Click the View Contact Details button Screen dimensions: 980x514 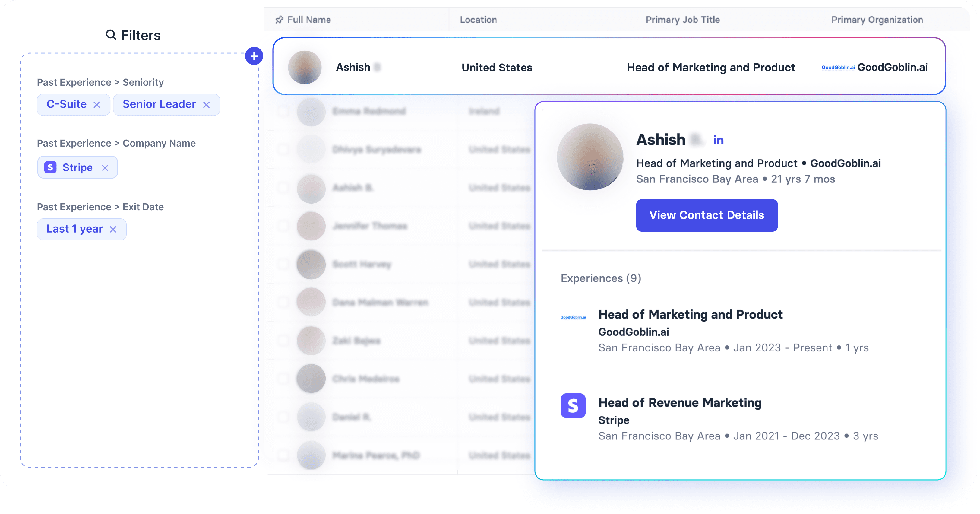(x=707, y=215)
